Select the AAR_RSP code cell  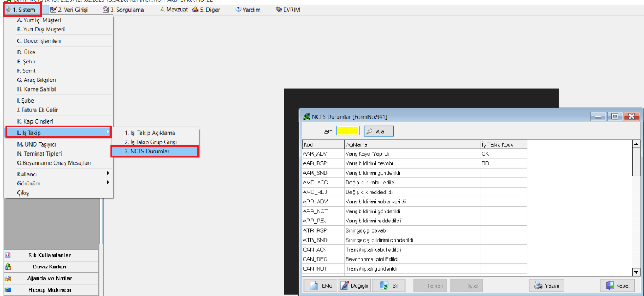[323, 163]
